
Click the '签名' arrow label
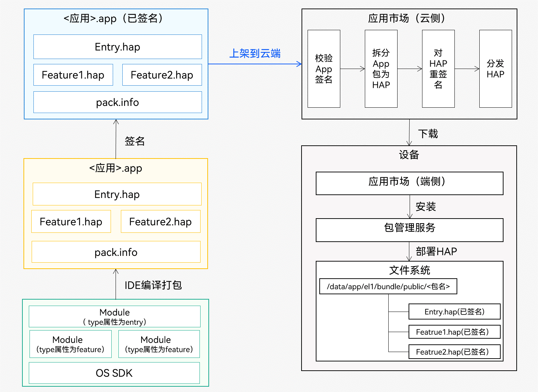pyautogui.click(x=135, y=141)
